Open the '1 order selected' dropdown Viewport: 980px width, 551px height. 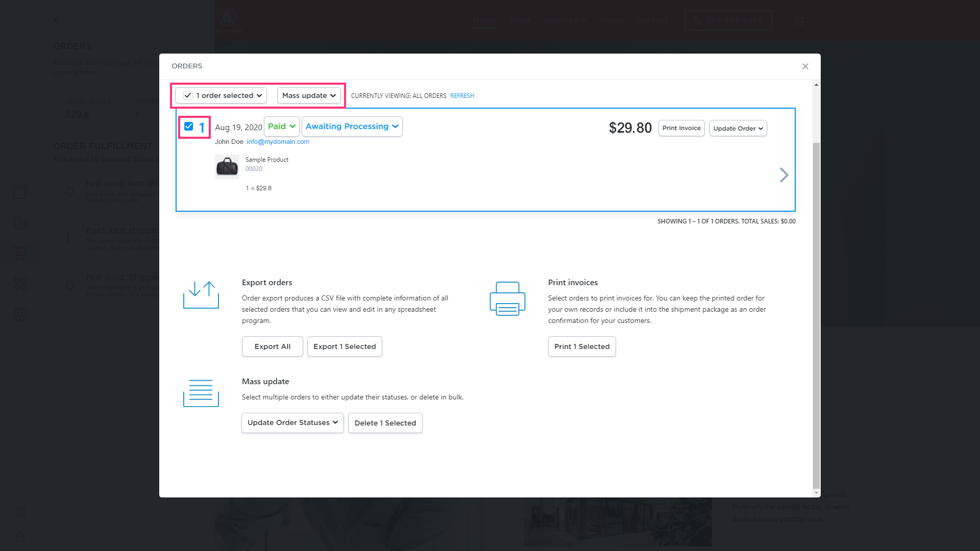tap(221, 95)
